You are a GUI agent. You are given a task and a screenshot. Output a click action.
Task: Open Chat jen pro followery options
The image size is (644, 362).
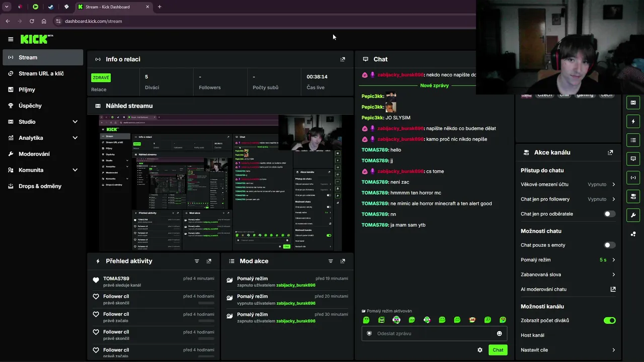click(568, 199)
